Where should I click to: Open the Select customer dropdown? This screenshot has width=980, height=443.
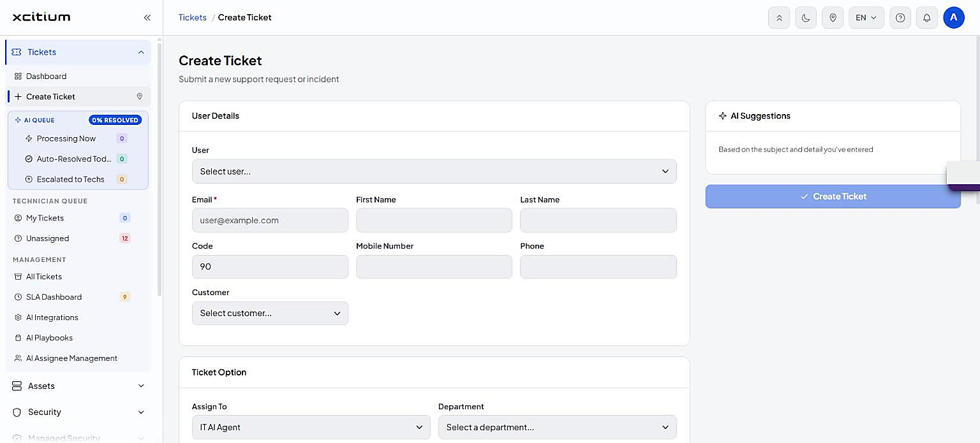[270, 313]
